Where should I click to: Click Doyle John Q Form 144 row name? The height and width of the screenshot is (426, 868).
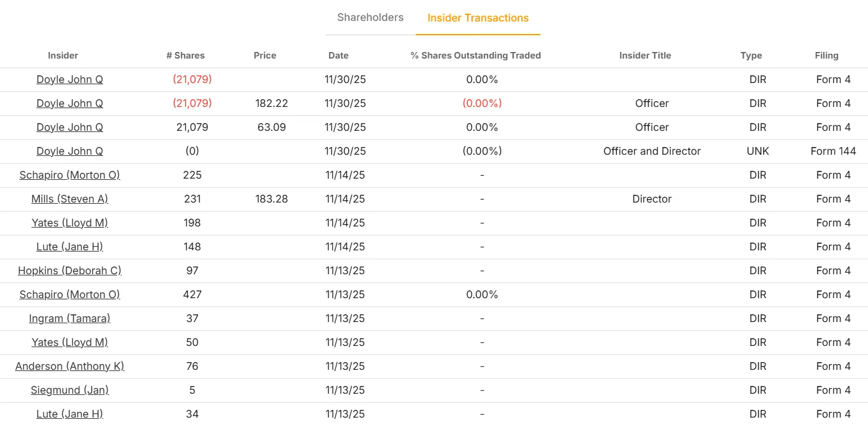tap(69, 151)
